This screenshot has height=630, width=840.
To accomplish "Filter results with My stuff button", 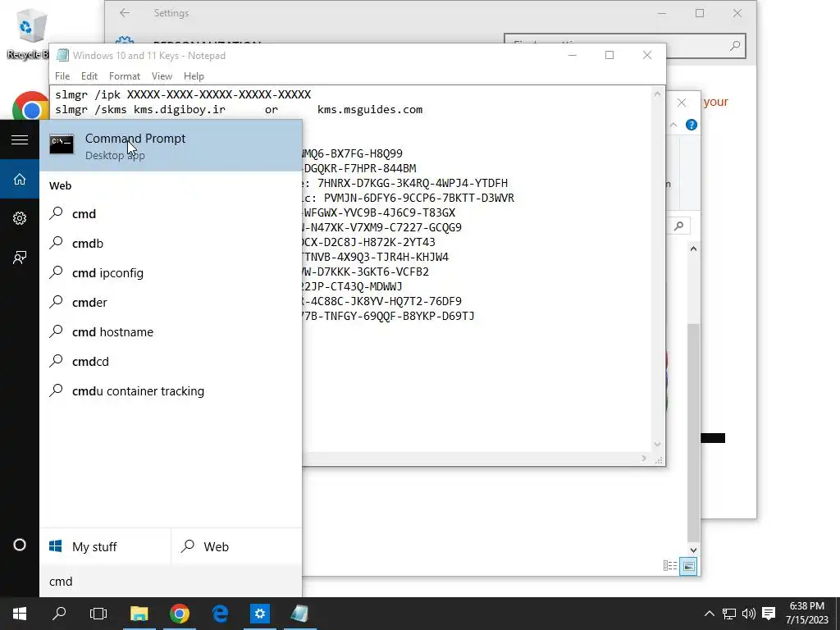I will 105,546.
